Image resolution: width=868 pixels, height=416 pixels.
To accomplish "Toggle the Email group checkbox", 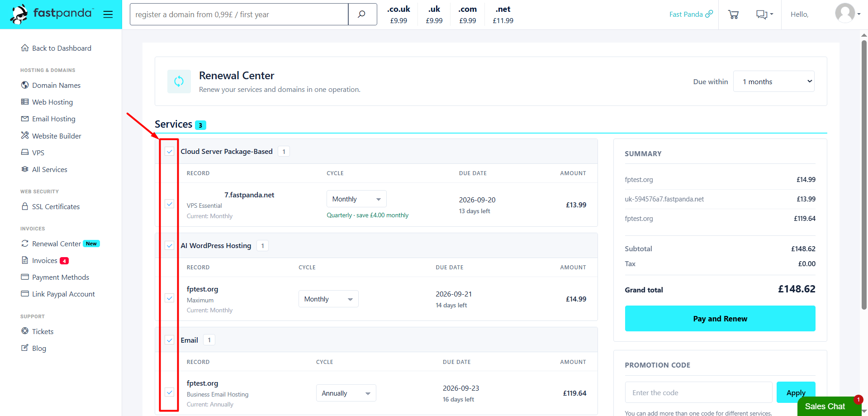I will click(170, 340).
